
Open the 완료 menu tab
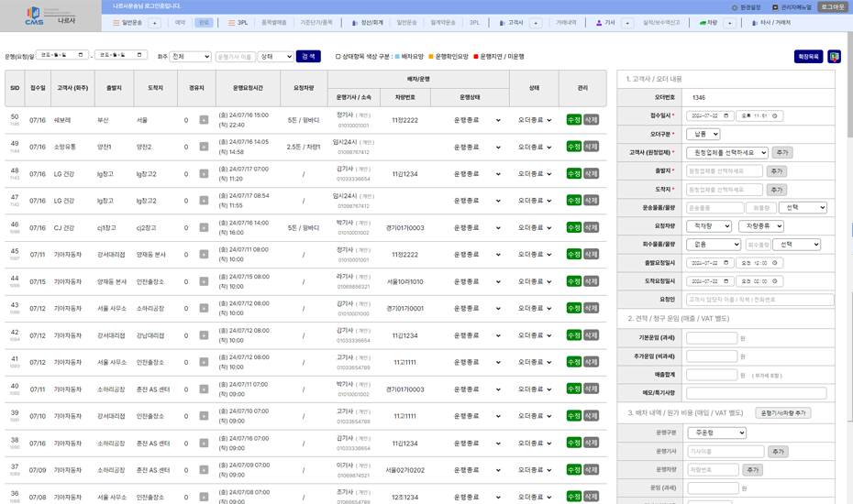[204, 23]
